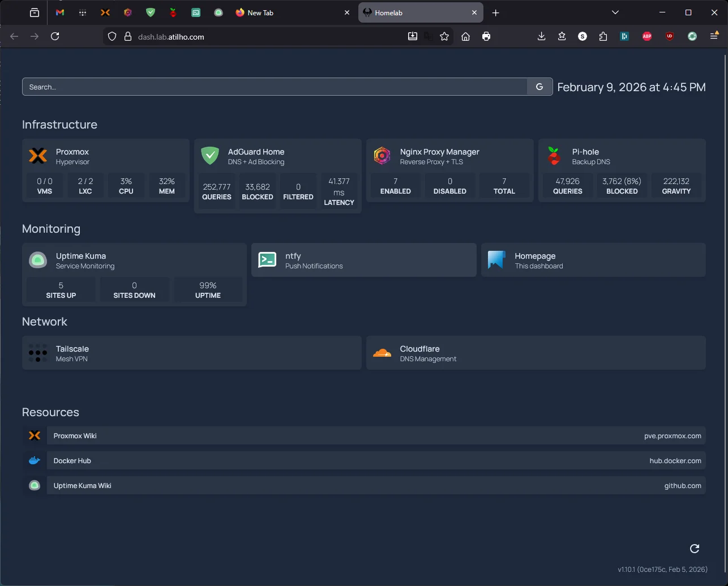Select the pinned Gmail tab
The width and height of the screenshot is (728, 586).
tap(59, 12)
